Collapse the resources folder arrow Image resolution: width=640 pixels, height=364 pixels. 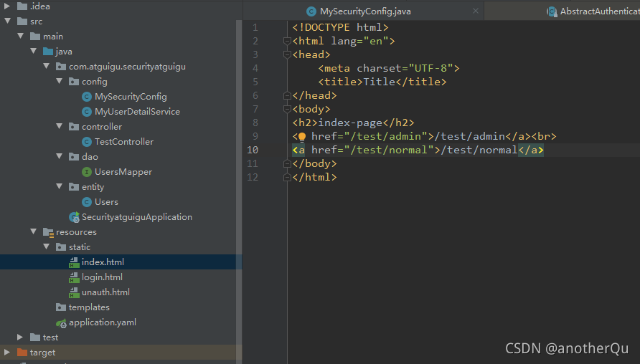click(34, 231)
